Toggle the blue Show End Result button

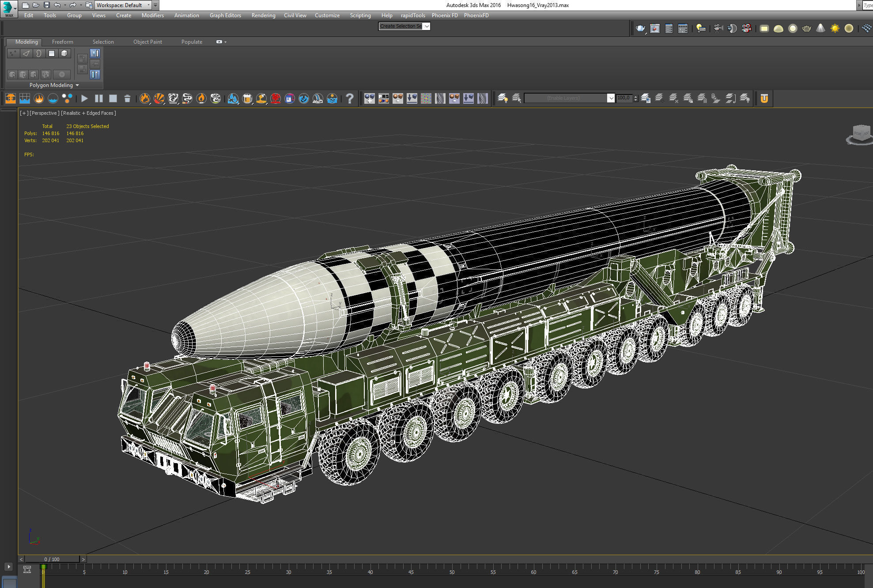[95, 75]
